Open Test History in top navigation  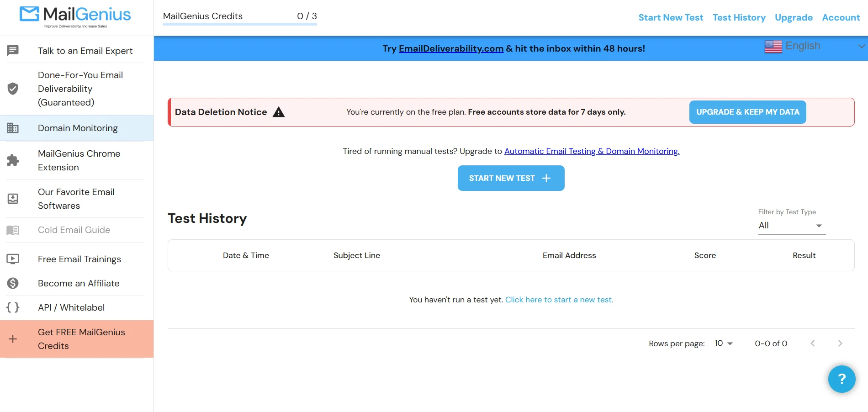coord(739,17)
